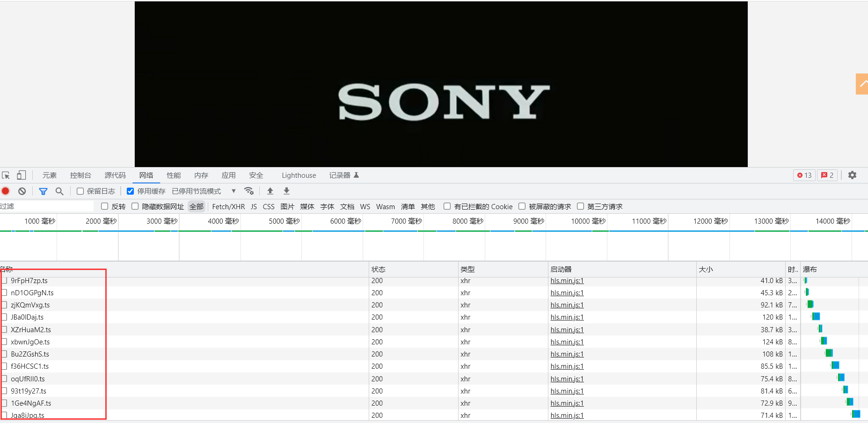This screenshot has width=868, height=423.
Task: Toggle 保留日志 checkbox
Action: pos(80,191)
